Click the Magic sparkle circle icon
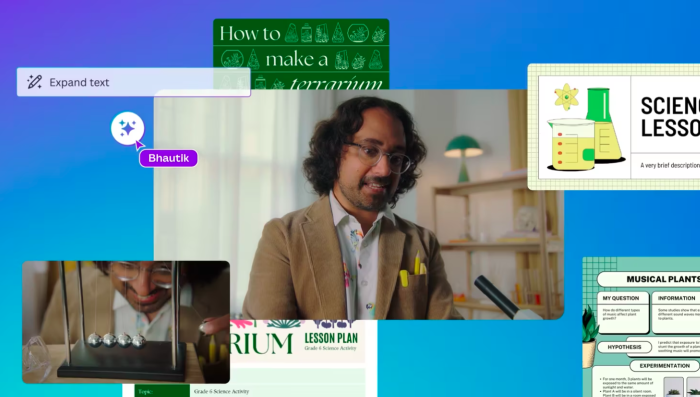 pyautogui.click(x=128, y=129)
